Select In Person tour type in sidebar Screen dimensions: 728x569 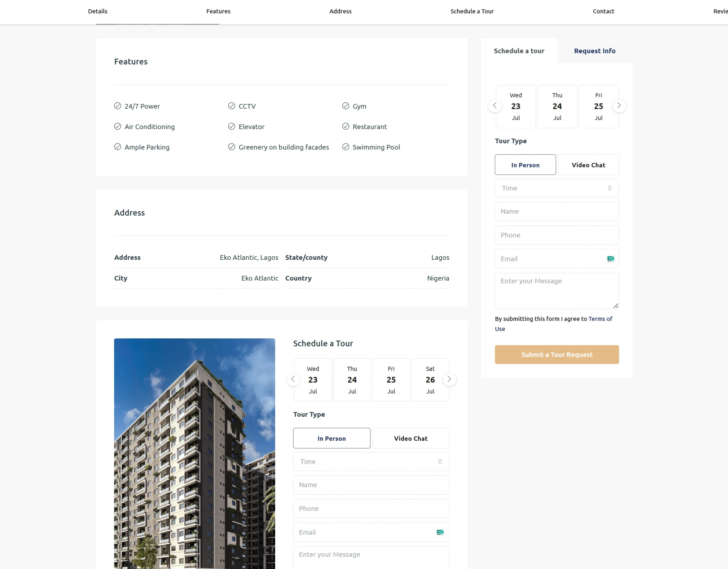tap(525, 165)
